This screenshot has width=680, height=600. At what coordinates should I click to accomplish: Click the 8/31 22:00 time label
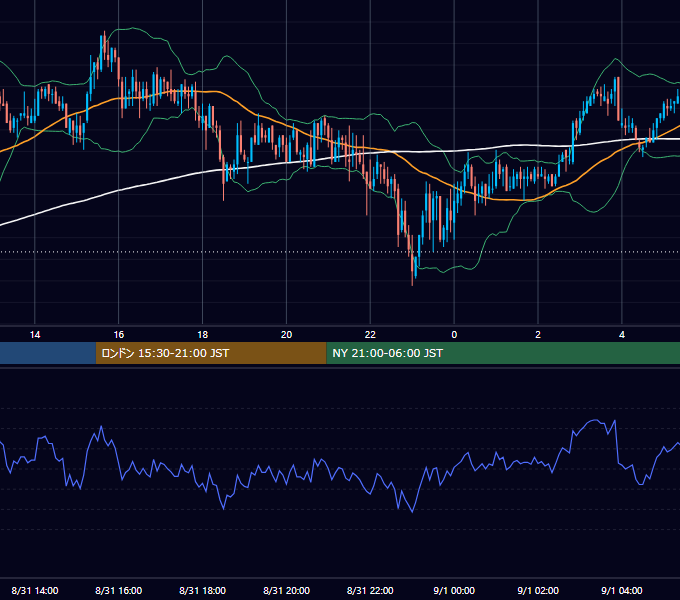pyautogui.click(x=370, y=590)
